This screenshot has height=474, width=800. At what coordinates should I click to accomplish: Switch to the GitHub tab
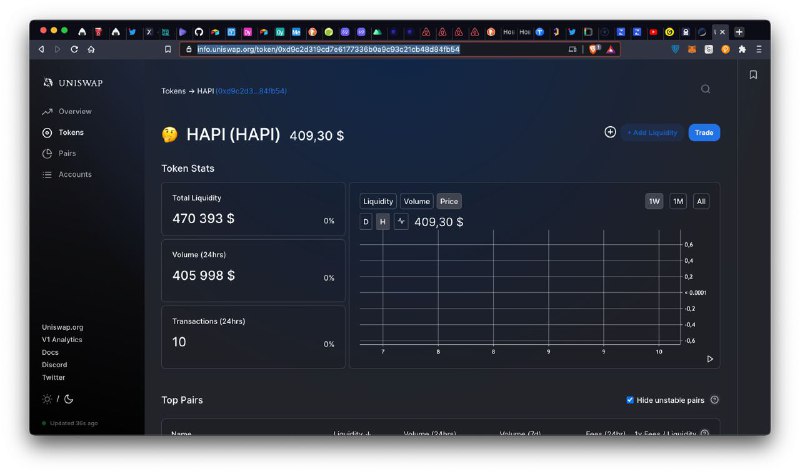click(x=198, y=32)
